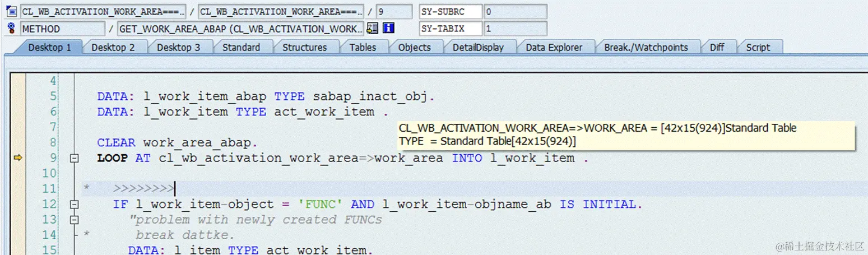Click the SY-TABIX value field showing 1

516,29
